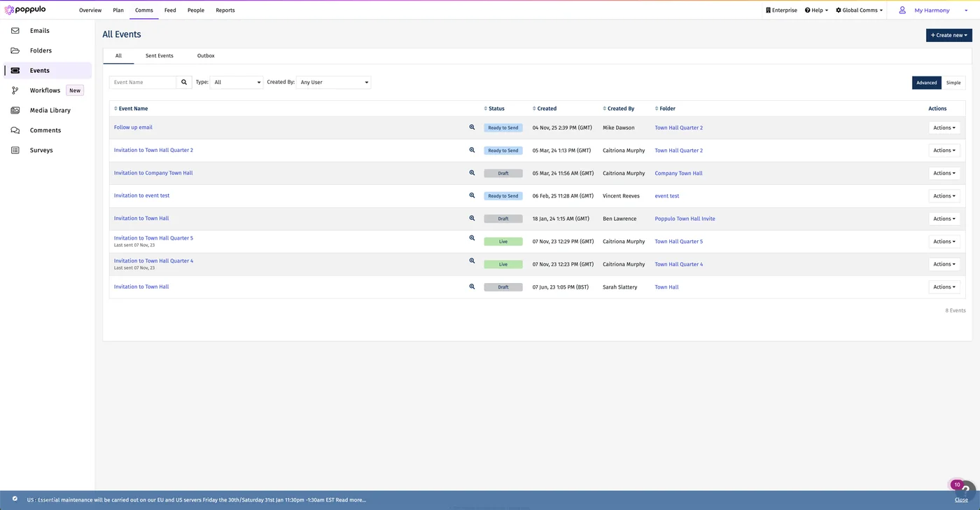Go to the People menu
The image size is (980, 510).
tap(196, 11)
